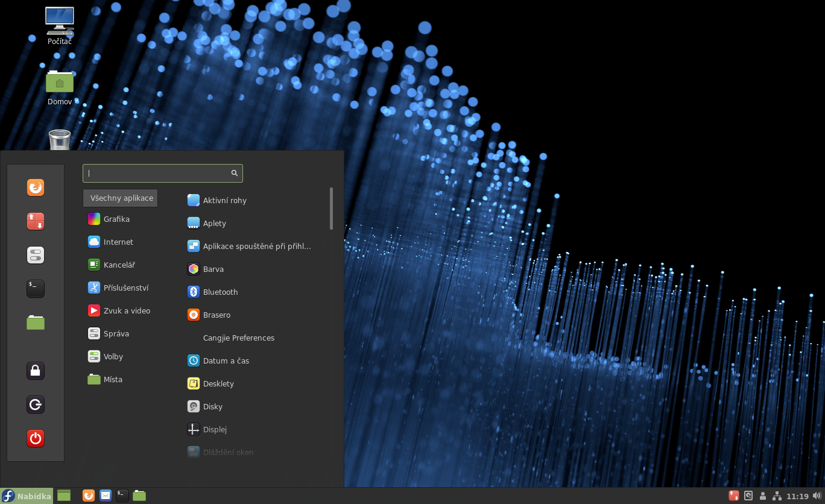Image resolution: width=825 pixels, height=504 pixels.
Task: Click the volume icon in system tray
Action: (x=817, y=496)
